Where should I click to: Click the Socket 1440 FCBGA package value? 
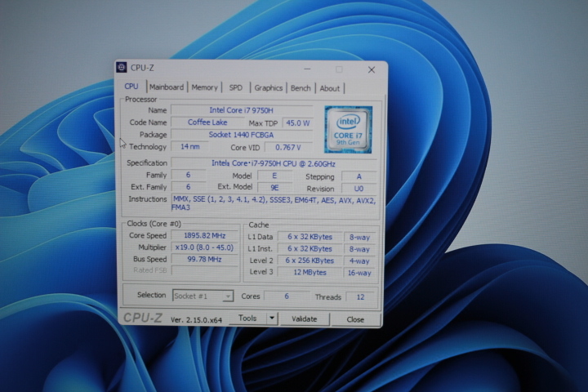pyautogui.click(x=242, y=135)
